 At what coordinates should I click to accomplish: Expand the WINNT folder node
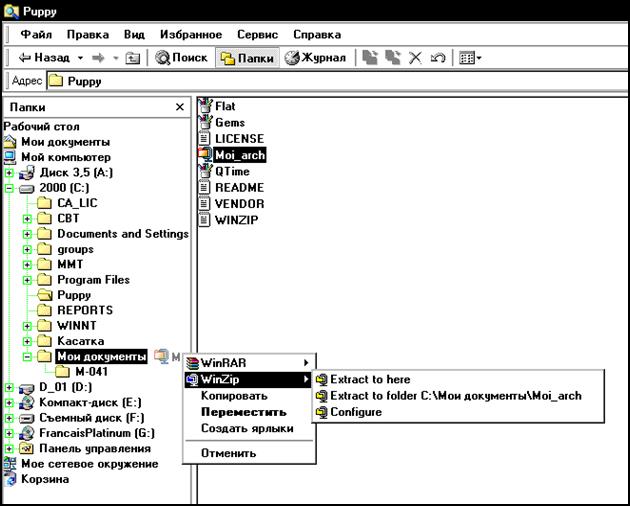tap(27, 326)
